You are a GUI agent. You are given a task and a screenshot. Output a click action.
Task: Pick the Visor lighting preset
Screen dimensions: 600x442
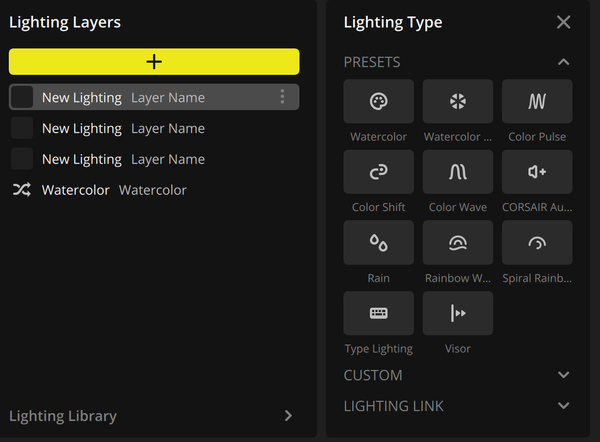coord(458,313)
